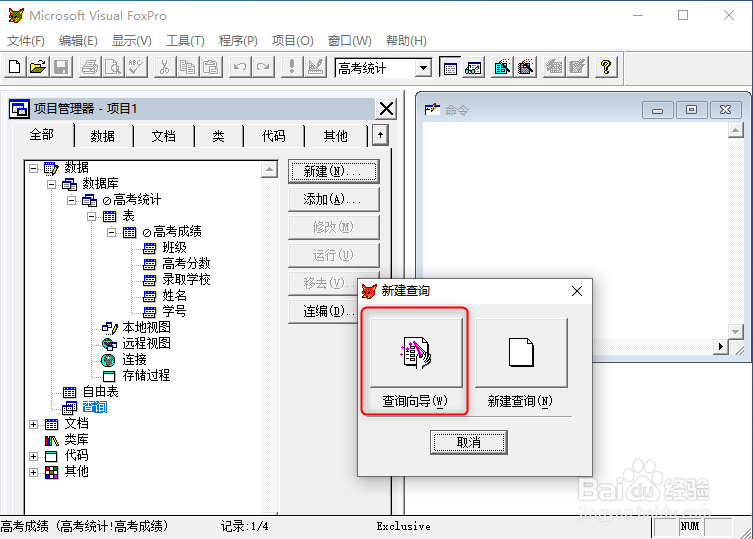
Task: Switch to the 类 tab
Action: point(219,136)
